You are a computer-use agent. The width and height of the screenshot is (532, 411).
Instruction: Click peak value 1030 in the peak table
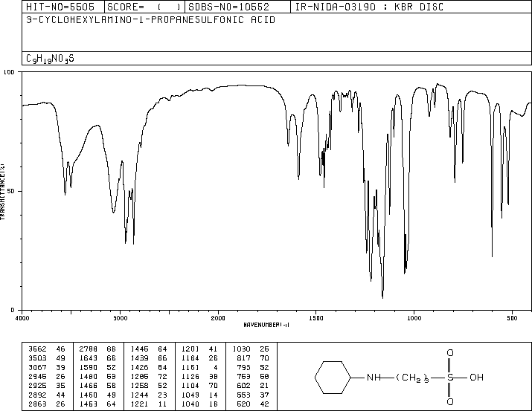pyautogui.click(x=242, y=349)
